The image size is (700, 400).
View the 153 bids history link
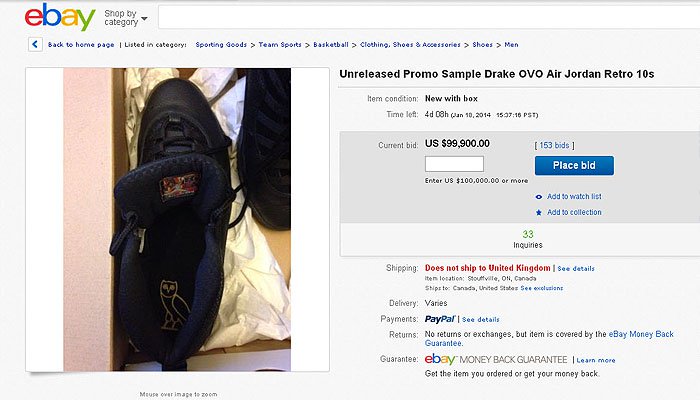[x=557, y=146]
